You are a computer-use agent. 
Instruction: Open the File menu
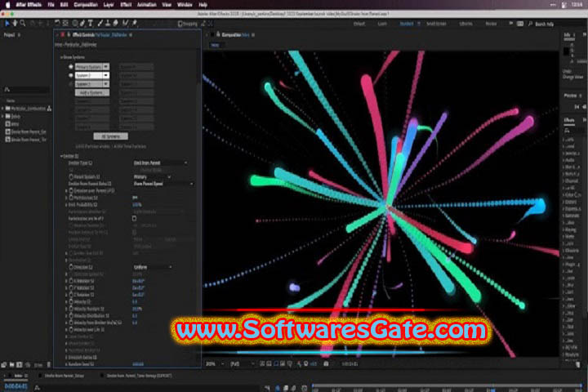tap(51, 5)
